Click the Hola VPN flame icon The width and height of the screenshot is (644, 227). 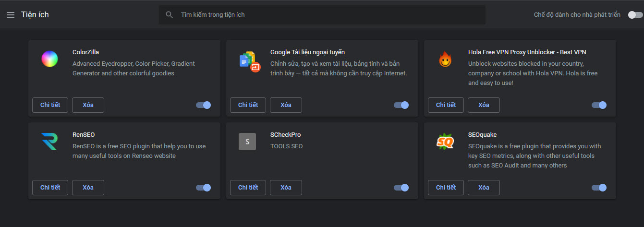click(445, 60)
